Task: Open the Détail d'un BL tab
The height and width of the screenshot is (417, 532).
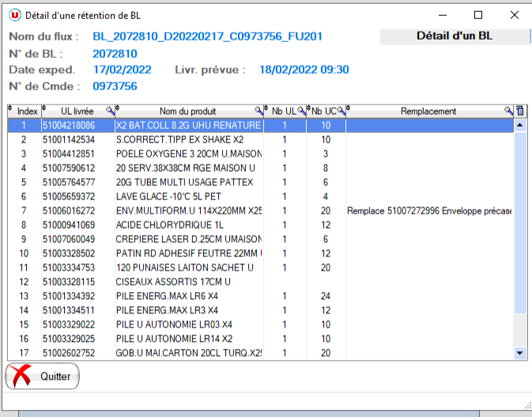Action: pos(454,36)
